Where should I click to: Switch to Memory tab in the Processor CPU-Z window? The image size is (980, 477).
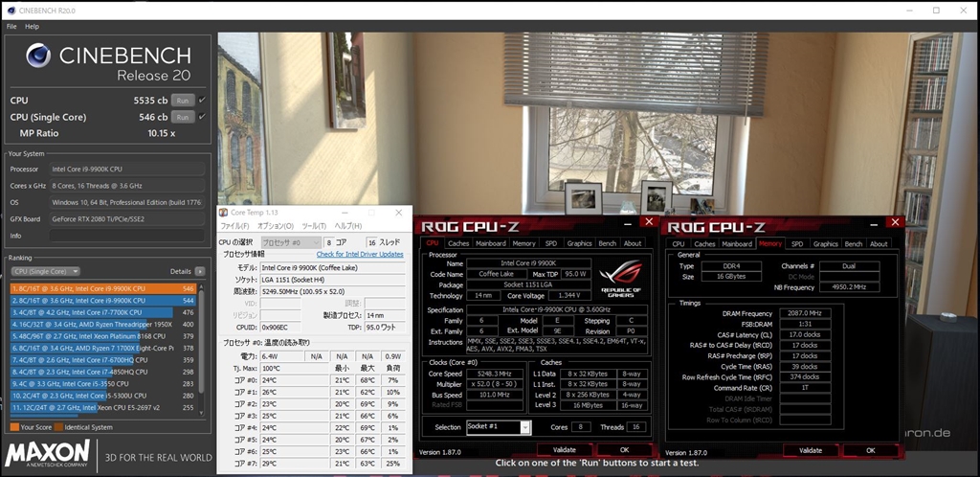(x=523, y=243)
